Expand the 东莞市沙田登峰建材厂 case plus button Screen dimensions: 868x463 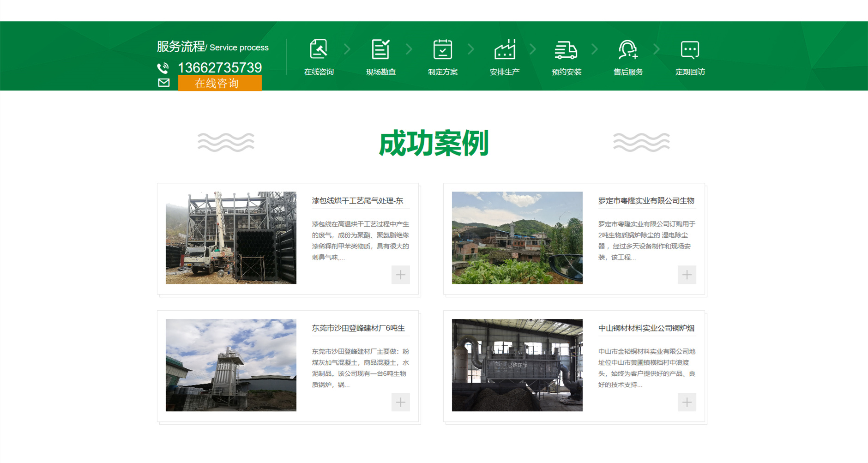point(400,402)
